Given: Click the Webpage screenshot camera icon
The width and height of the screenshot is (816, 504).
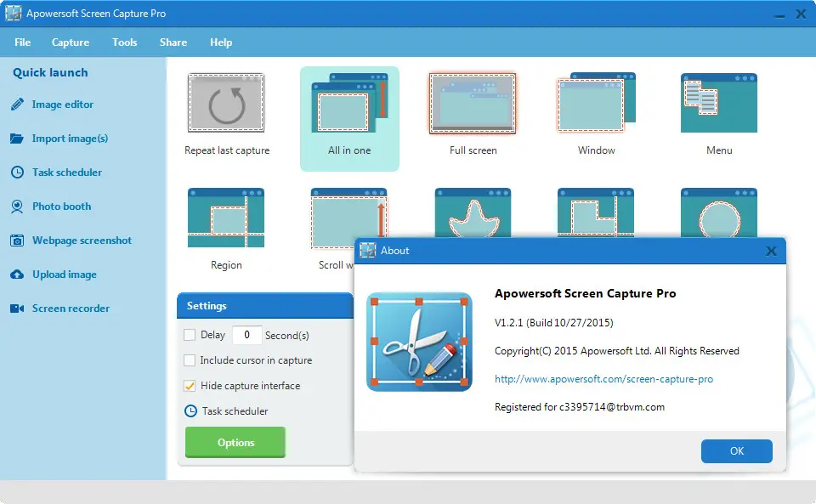Looking at the screenshot, I should [17, 241].
